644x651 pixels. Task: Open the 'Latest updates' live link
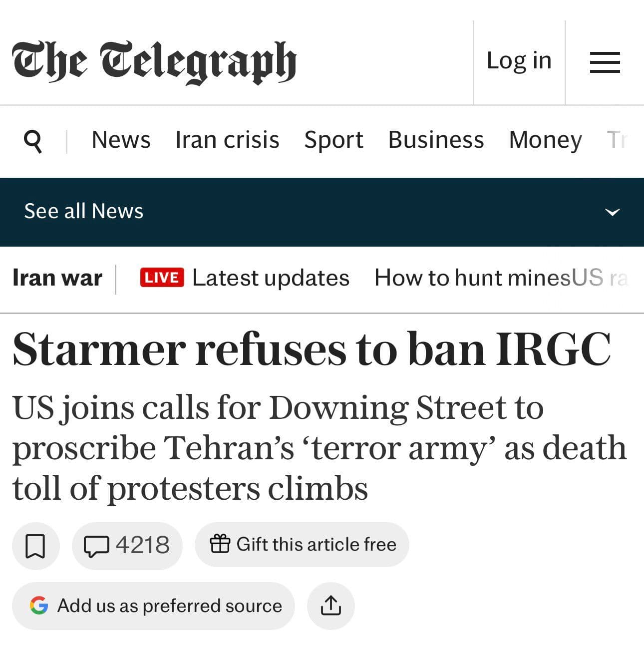pos(271,278)
